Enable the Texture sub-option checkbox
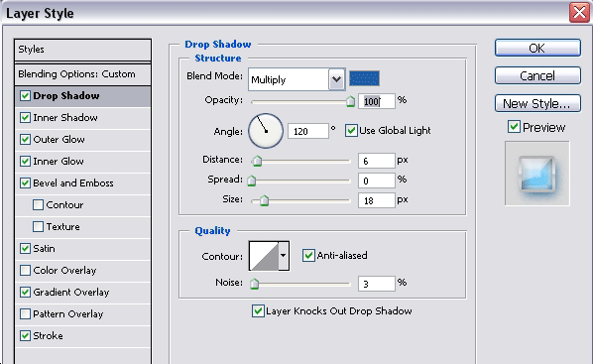The height and width of the screenshot is (364, 593). (38, 227)
